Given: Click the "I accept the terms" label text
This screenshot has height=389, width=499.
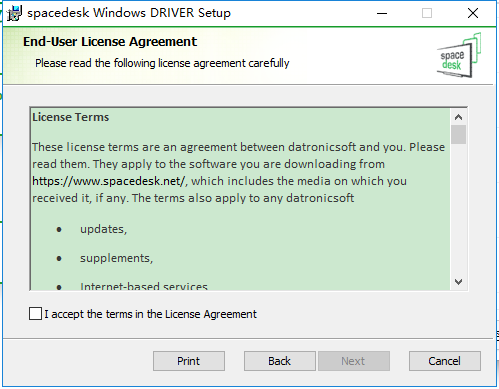Looking at the screenshot, I should point(151,314).
